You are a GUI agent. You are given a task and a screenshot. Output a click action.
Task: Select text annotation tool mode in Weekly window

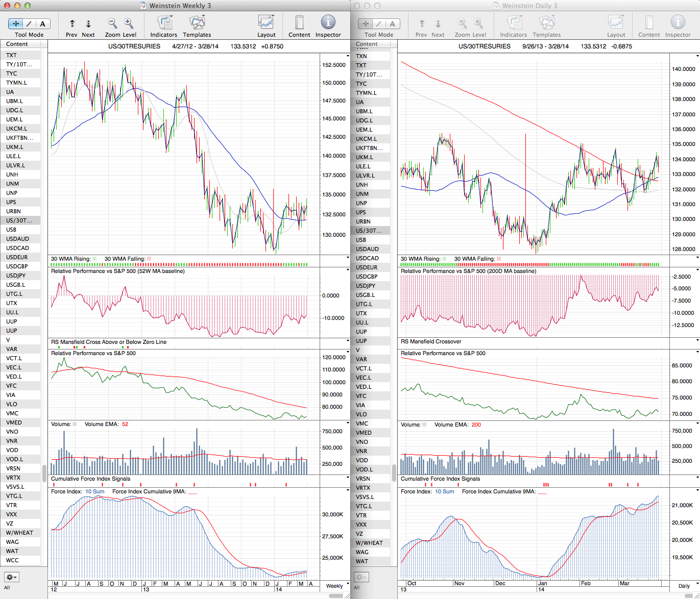[42, 24]
